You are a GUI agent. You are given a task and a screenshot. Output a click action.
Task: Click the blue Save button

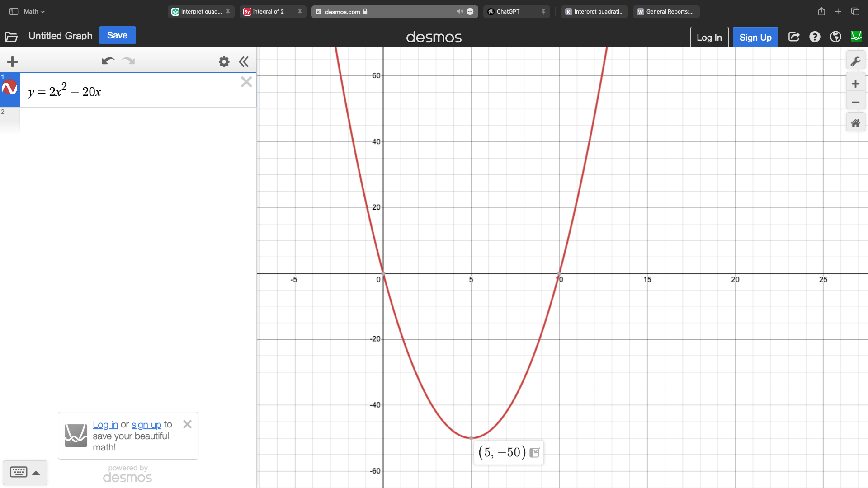click(117, 35)
